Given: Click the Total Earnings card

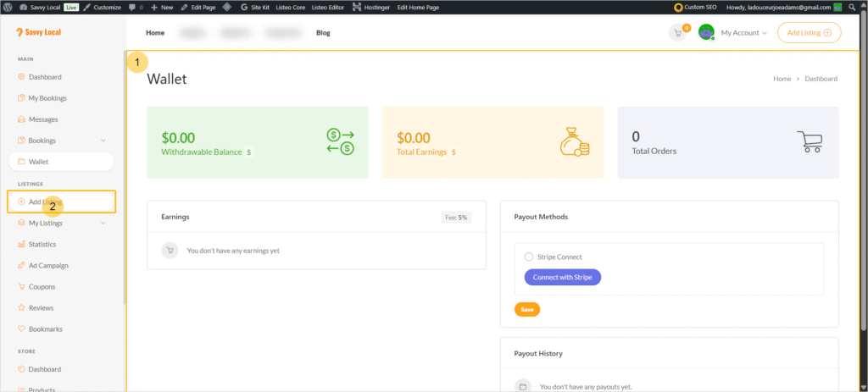Looking at the screenshot, I should [x=492, y=142].
